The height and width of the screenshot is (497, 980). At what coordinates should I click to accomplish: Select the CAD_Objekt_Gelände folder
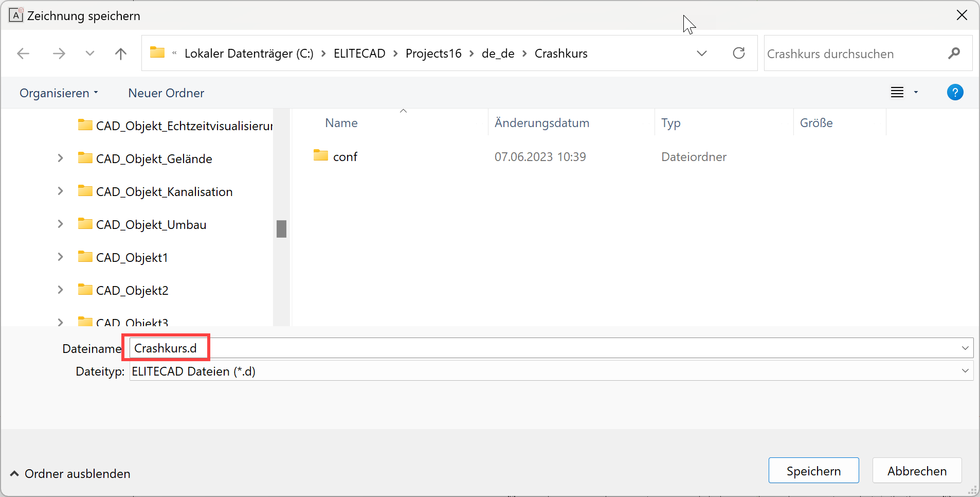[x=145, y=158]
